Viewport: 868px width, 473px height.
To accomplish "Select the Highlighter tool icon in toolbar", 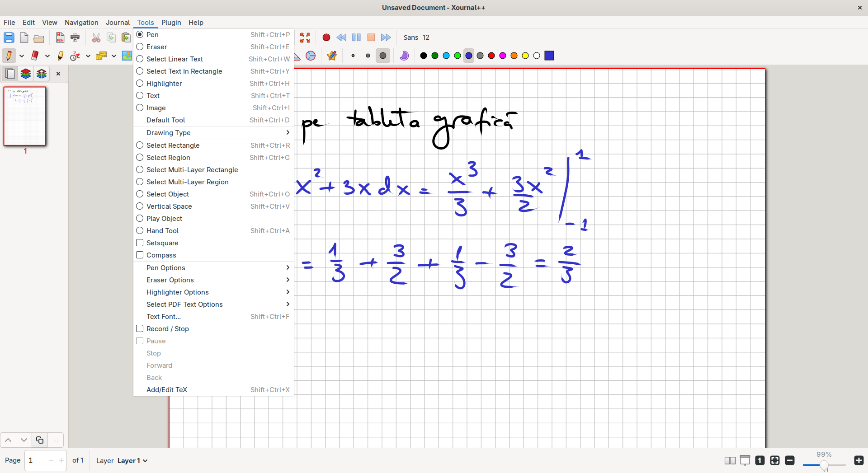I will [x=60, y=56].
